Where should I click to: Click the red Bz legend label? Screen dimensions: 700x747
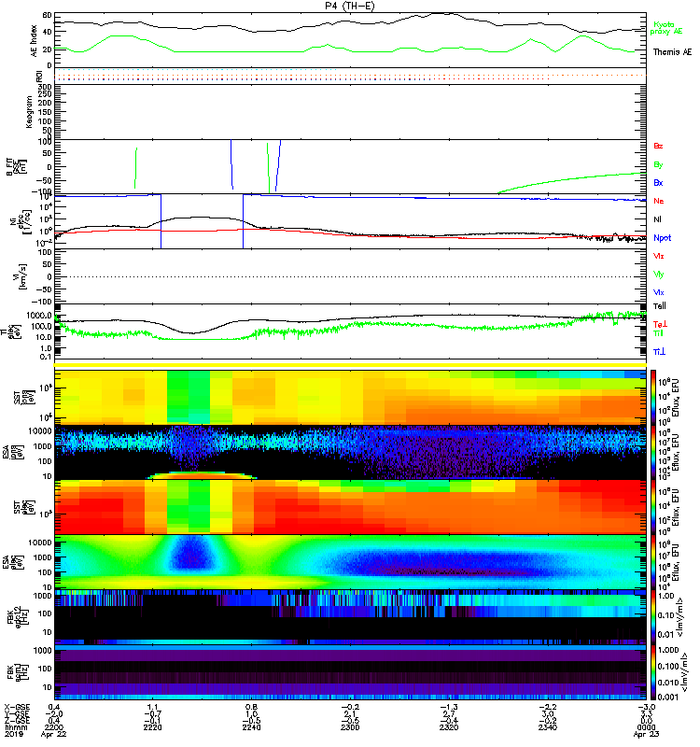(658, 146)
